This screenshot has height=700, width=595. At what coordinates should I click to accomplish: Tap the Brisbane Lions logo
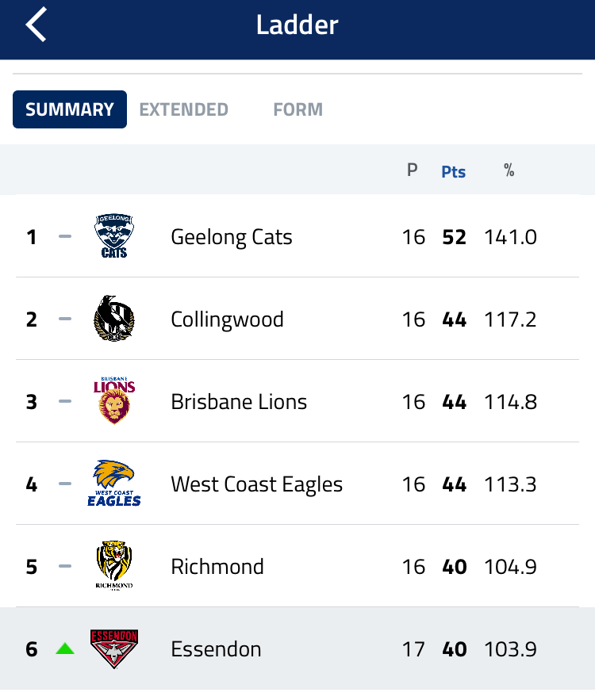[114, 400]
